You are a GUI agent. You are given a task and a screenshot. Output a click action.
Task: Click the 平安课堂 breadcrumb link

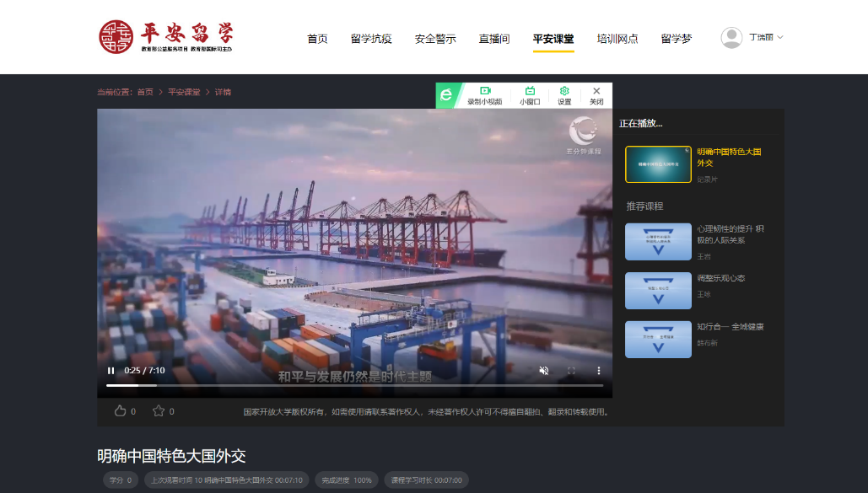click(184, 93)
